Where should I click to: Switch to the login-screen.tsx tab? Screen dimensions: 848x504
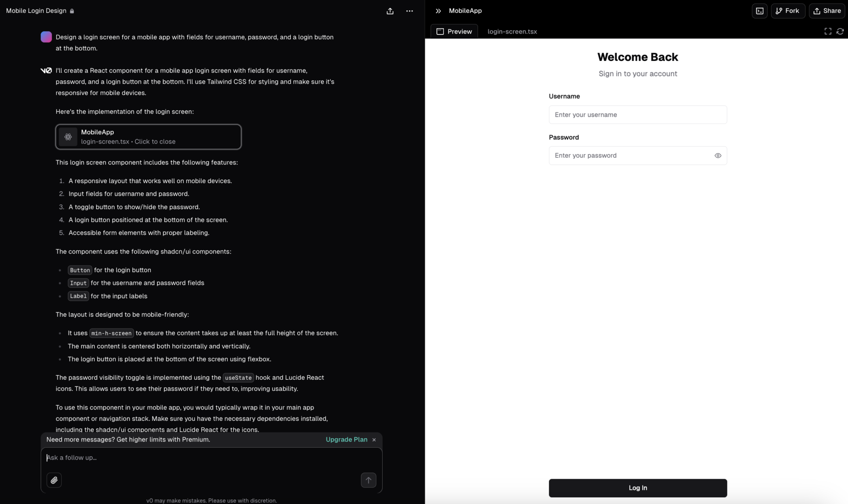[x=512, y=31]
